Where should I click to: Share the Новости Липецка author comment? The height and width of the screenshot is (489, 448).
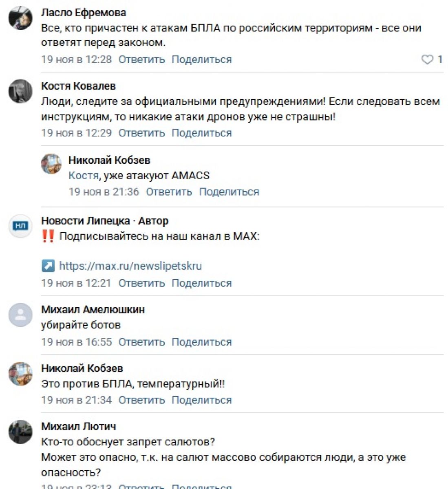pyautogui.click(x=201, y=283)
